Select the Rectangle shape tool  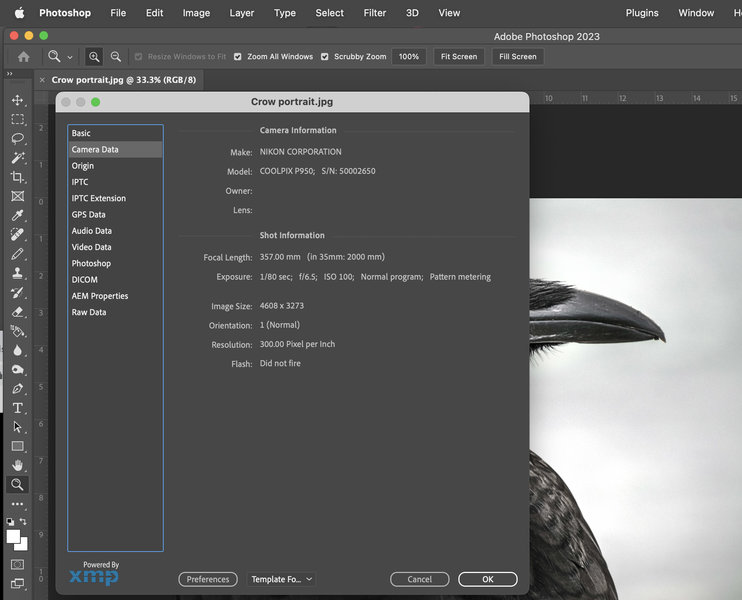pyautogui.click(x=18, y=446)
